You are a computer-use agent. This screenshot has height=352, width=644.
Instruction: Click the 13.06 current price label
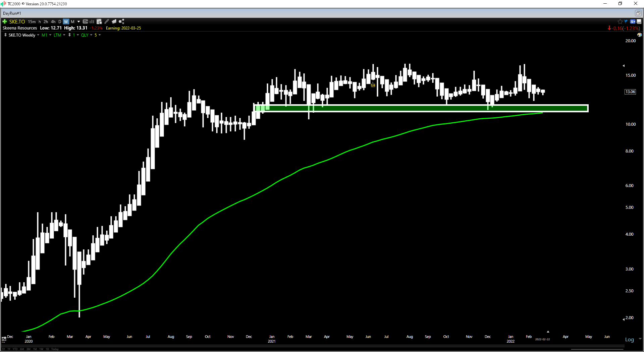click(630, 92)
